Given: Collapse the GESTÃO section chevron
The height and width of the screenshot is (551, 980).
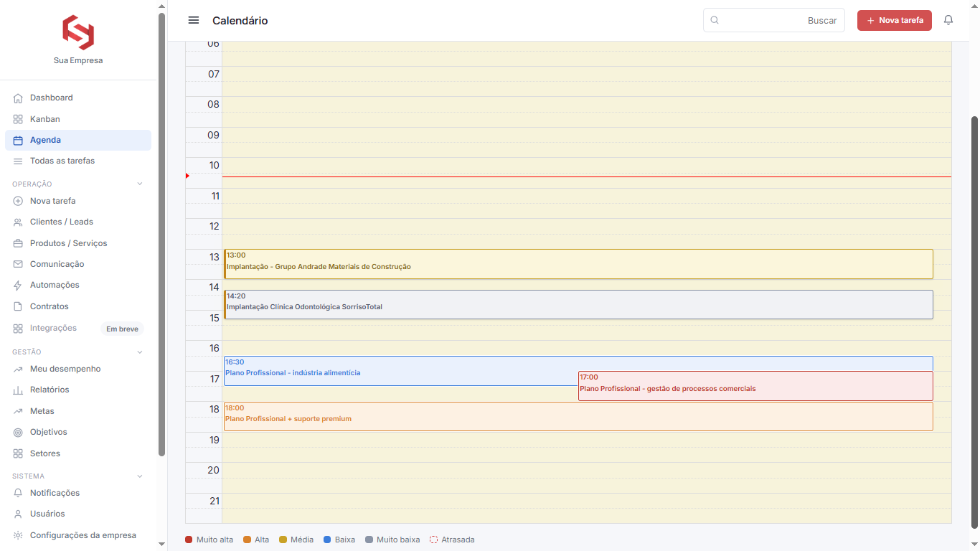Looking at the screenshot, I should tap(140, 352).
